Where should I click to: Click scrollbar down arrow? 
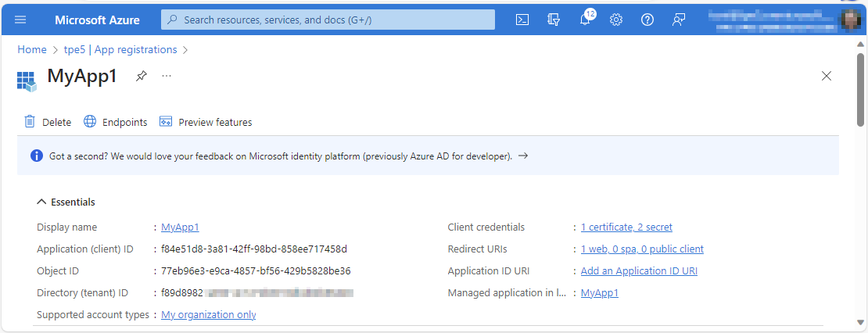(860, 322)
